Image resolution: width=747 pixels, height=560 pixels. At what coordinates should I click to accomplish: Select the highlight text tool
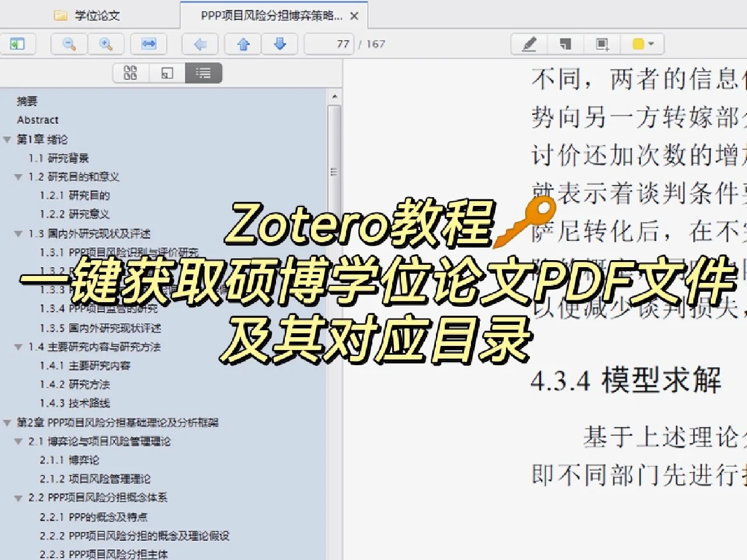click(x=529, y=44)
